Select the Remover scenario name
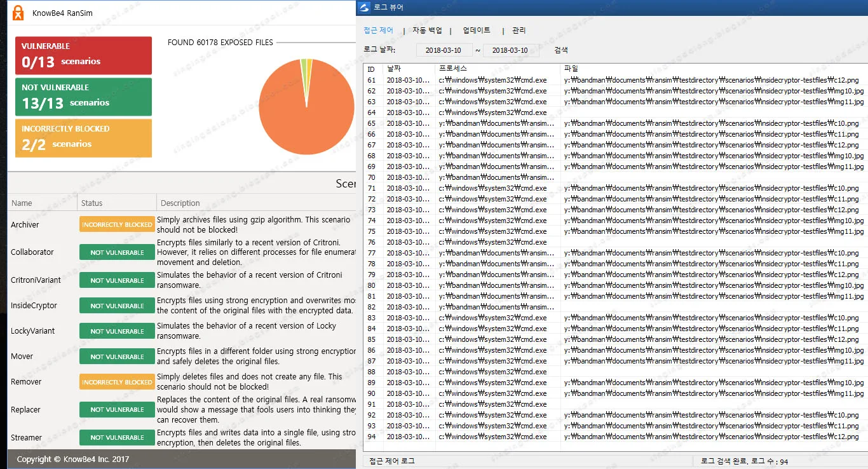The width and height of the screenshot is (868, 469). click(26, 382)
